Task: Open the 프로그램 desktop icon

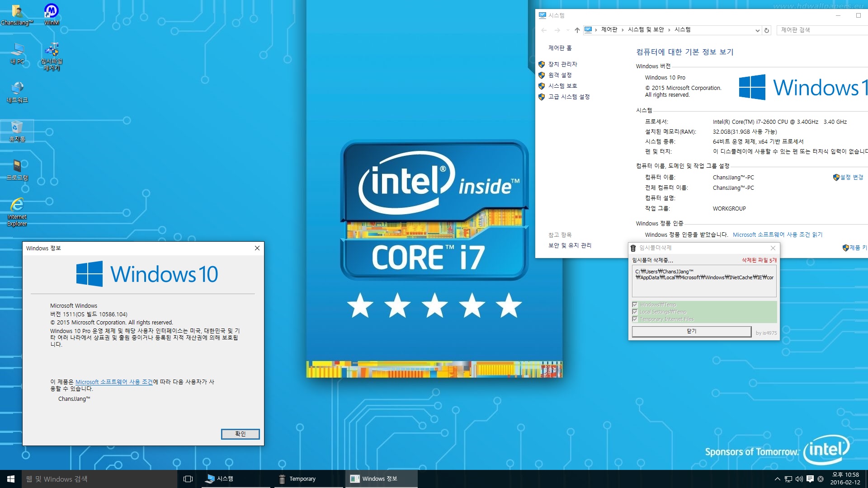Action: [x=17, y=170]
